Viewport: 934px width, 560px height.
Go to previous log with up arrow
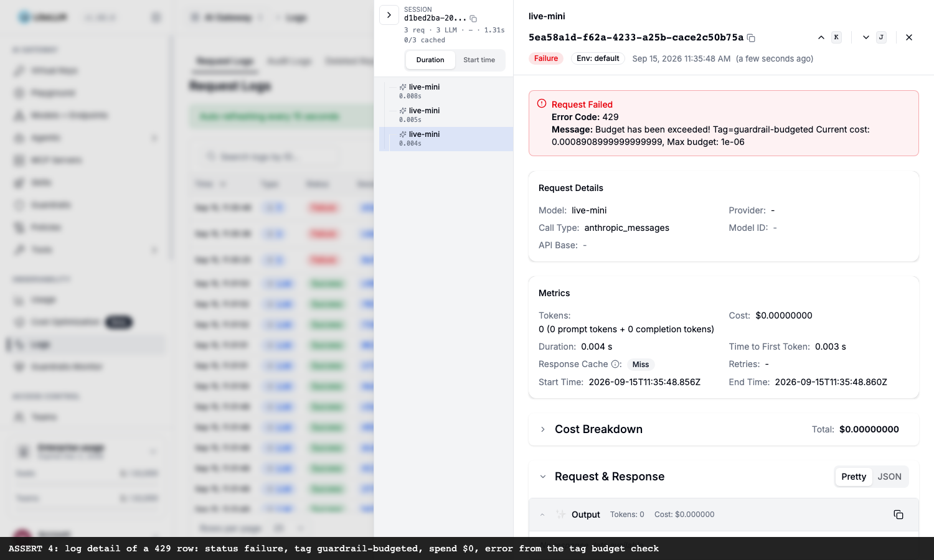click(x=821, y=37)
